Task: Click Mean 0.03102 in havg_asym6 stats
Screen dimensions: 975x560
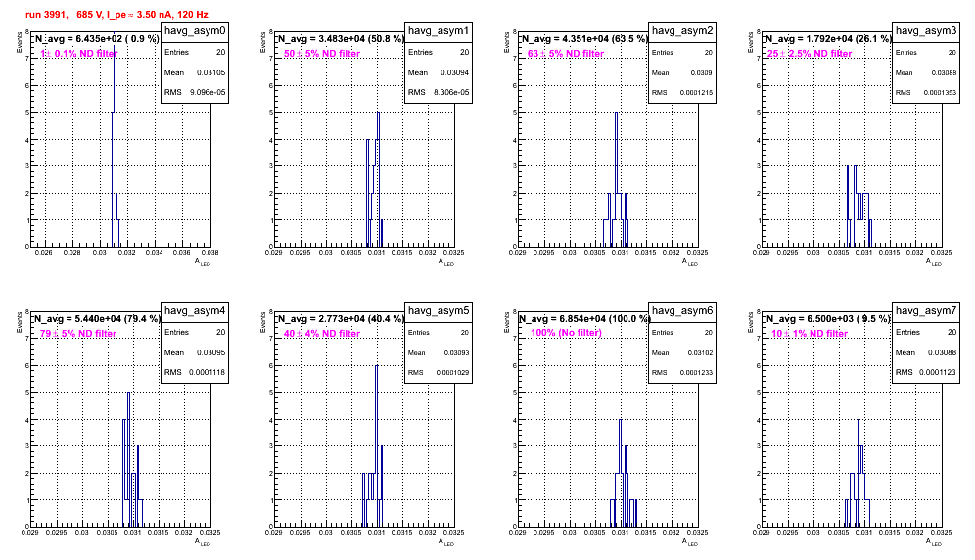Action: (682, 352)
